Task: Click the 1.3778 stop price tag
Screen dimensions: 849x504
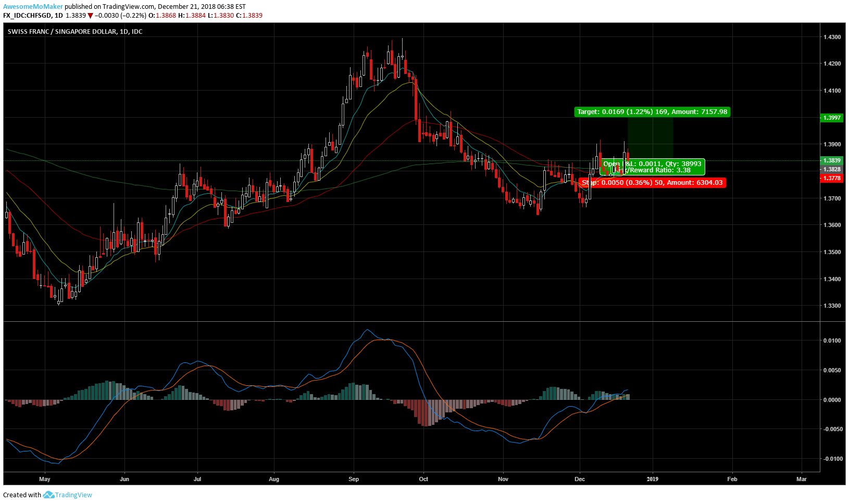Action: [832, 178]
